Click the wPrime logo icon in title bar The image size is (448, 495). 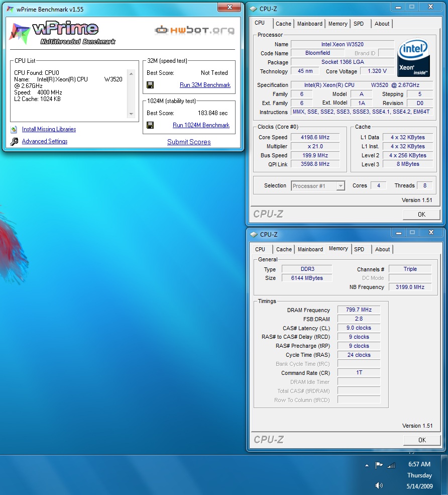click(x=10, y=9)
